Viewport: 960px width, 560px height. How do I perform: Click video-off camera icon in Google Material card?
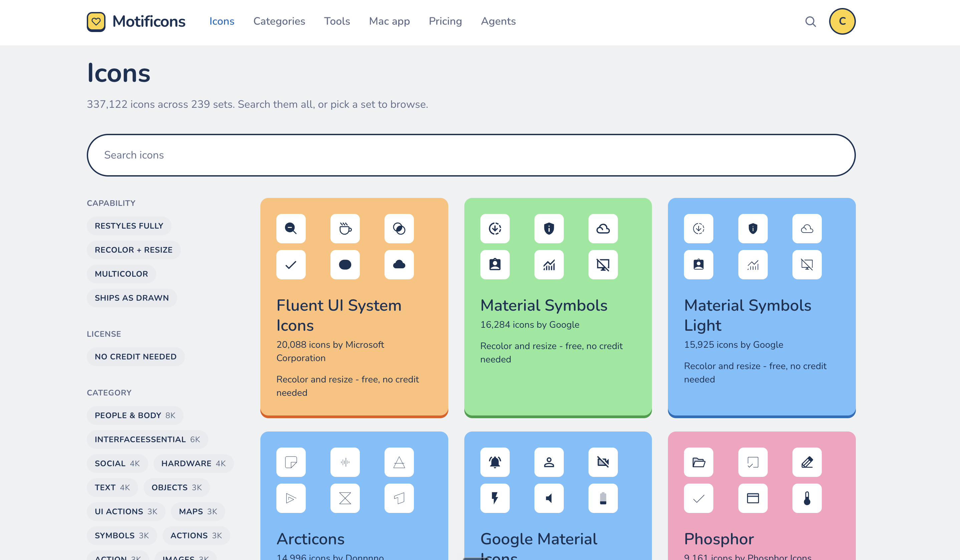coord(603,462)
